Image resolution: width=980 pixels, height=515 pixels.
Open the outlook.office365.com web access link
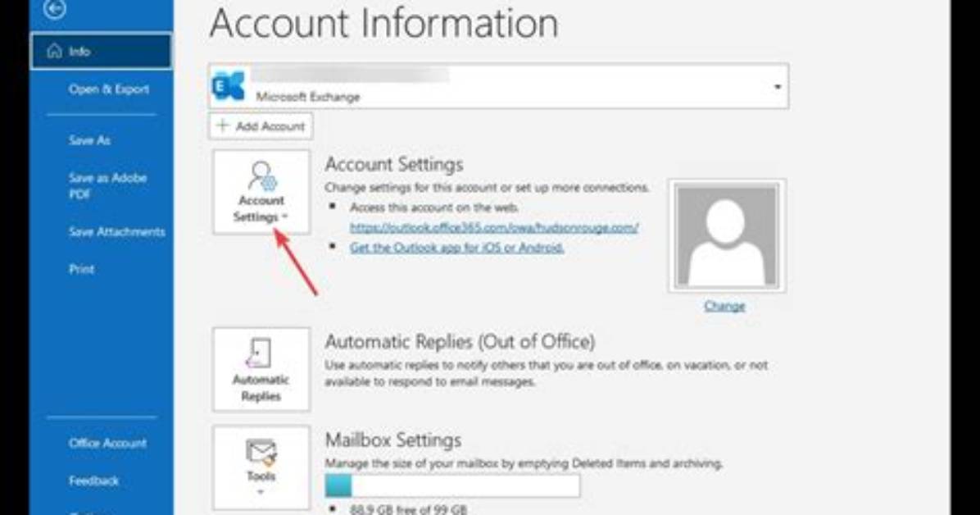pos(494,228)
